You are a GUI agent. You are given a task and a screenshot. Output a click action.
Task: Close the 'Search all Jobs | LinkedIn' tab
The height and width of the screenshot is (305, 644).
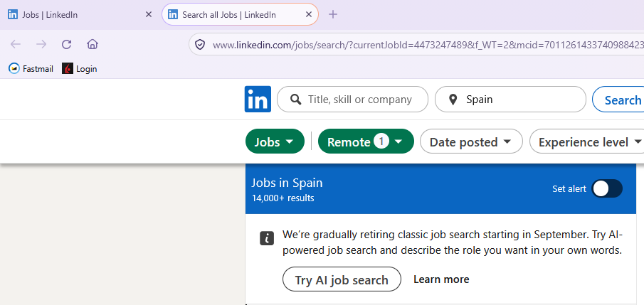coord(309,14)
